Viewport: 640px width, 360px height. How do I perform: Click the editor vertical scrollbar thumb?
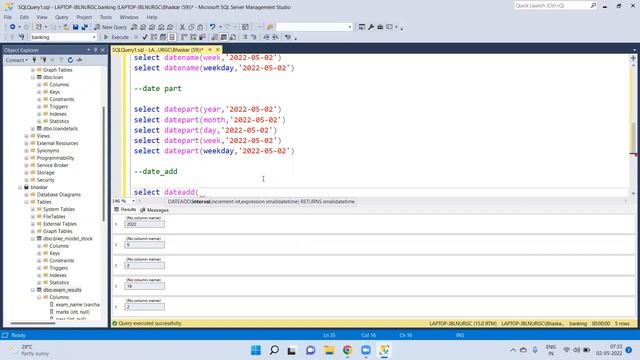tap(633, 137)
